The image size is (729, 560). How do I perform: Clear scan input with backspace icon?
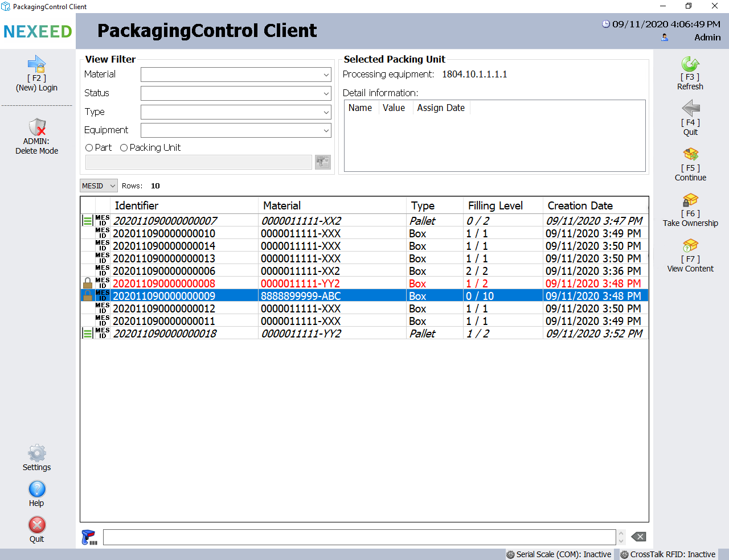coord(639,537)
